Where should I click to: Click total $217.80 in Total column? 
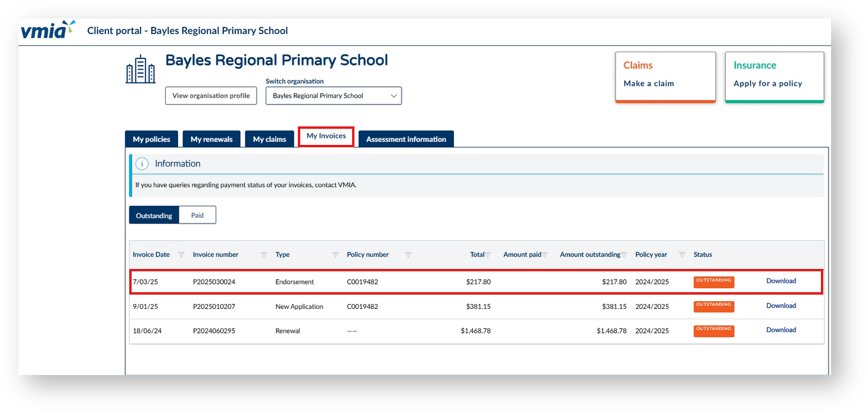478,282
